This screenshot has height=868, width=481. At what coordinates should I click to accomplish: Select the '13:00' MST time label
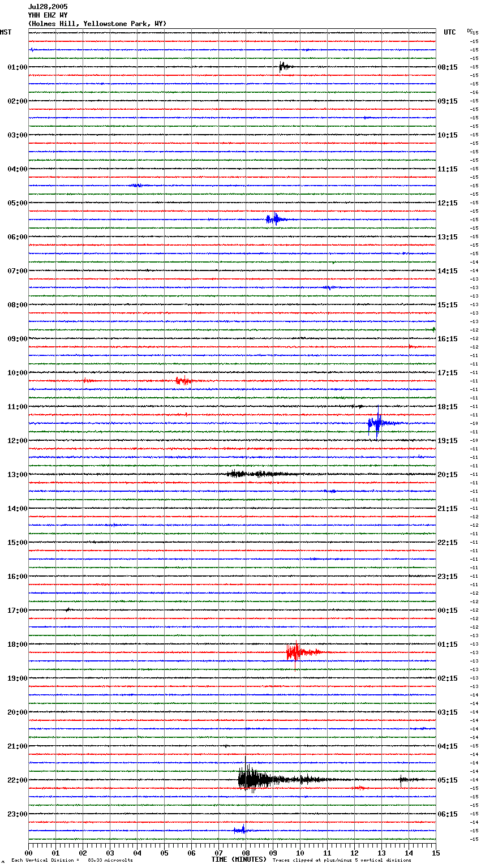[17, 475]
